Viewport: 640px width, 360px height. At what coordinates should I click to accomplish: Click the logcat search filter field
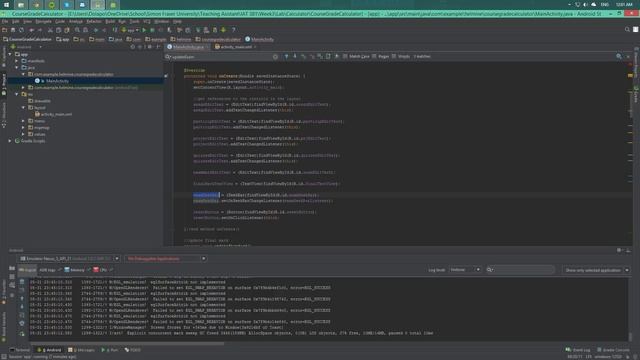tap(520, 270)
